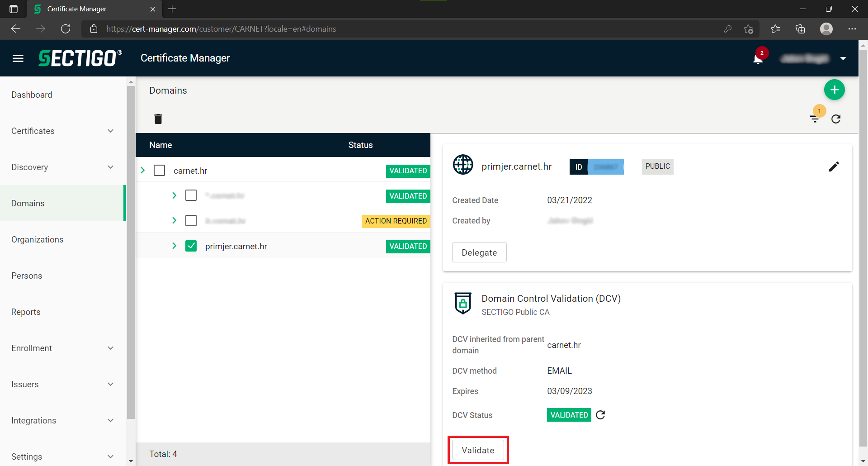Select the primjer.carnet.hr row text
The height and width of the screenshot is (466, 868).
click(x=236, y=246)
